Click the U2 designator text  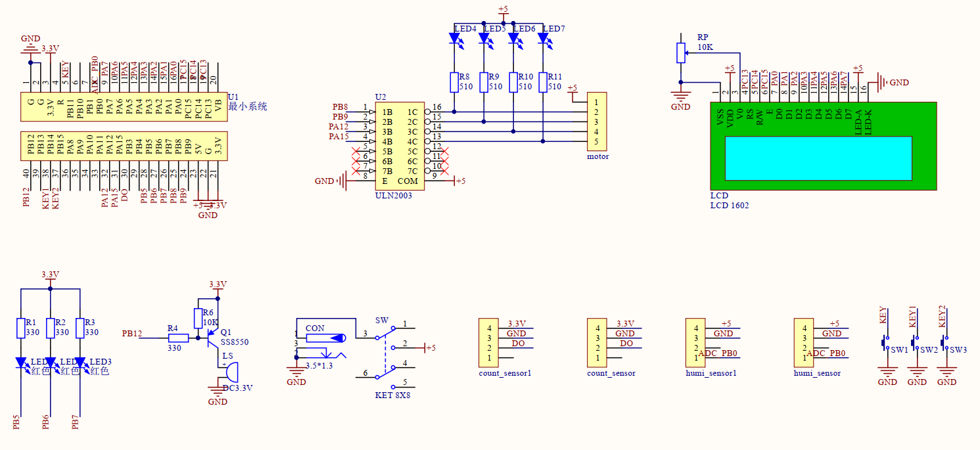pos(381,97)
